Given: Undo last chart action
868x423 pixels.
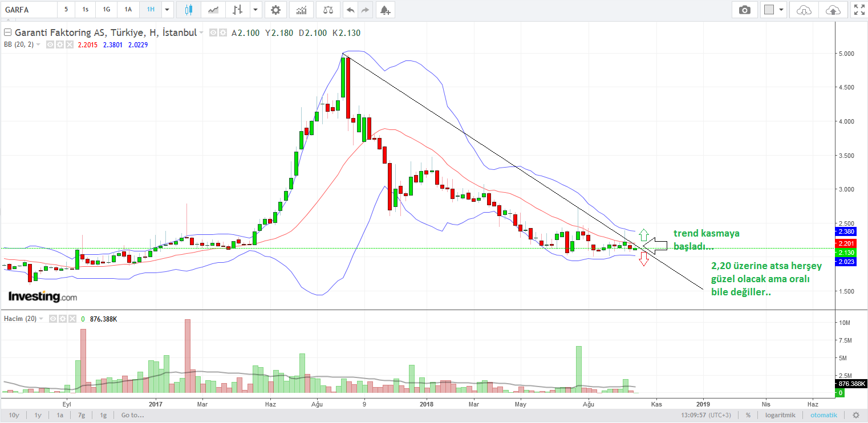Looking at the screenshot, I should [350, 10].
